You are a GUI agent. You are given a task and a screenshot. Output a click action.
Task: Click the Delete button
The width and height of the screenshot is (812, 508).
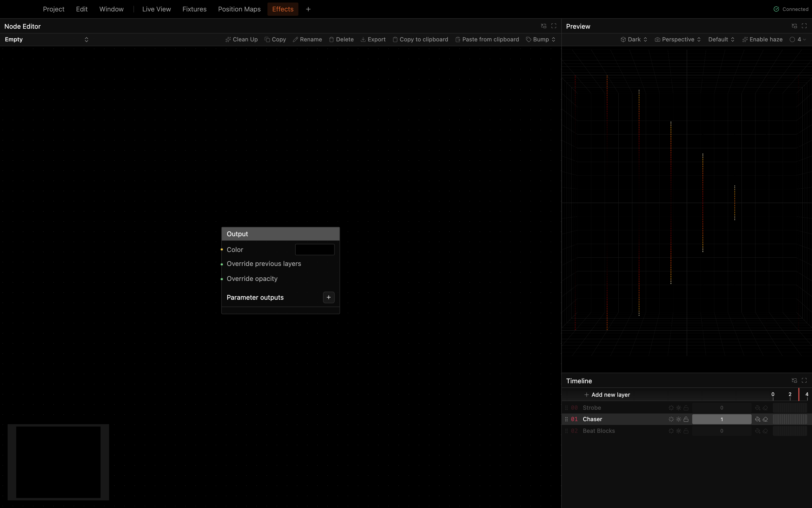(341, 39)
